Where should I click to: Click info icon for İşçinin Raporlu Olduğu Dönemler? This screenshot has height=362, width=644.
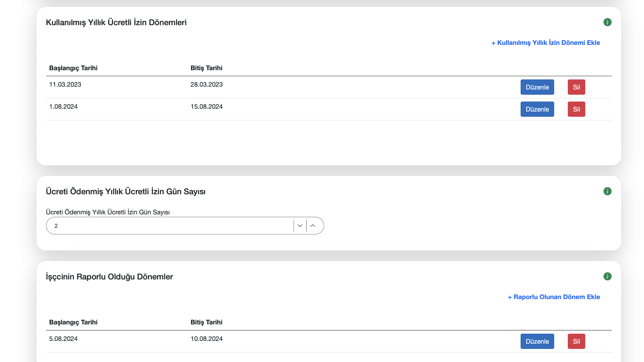point(607,276)
